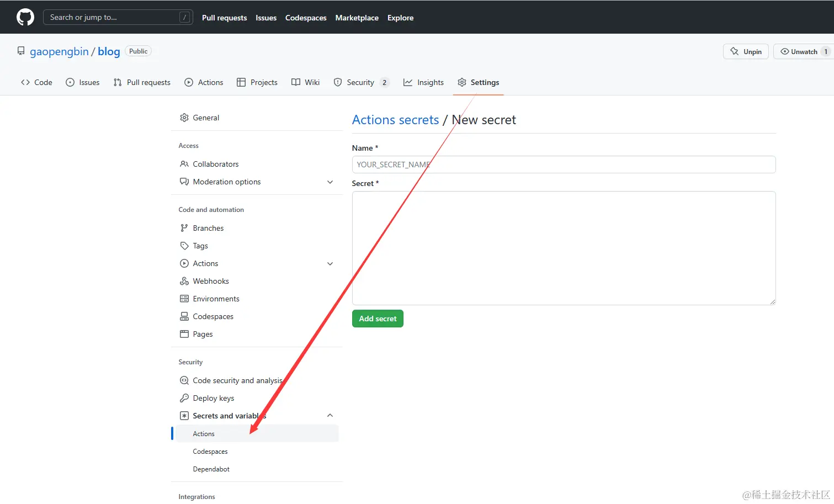Open the GitHub logo home icon
This screenshot has width=834, height=504.
pyautogui.click(x=25, y=17)
